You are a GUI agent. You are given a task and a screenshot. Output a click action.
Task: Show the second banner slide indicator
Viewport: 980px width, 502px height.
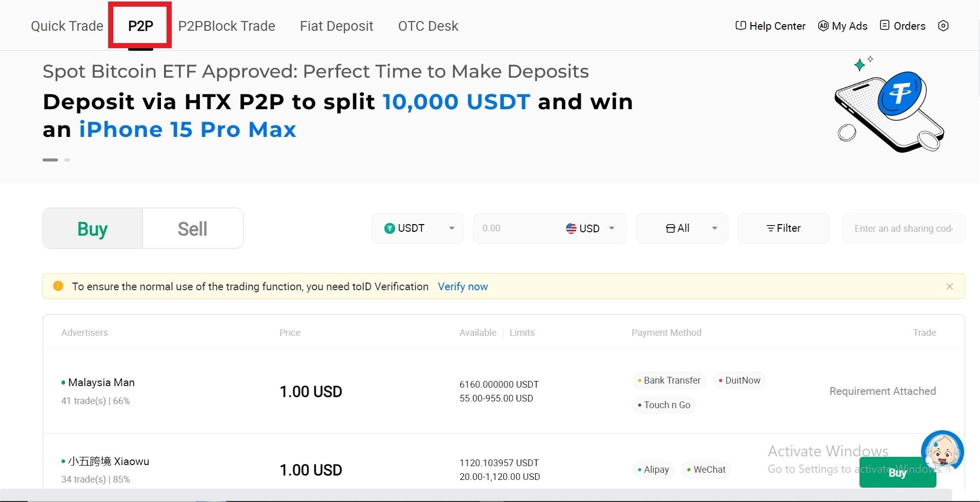(67, 160)
